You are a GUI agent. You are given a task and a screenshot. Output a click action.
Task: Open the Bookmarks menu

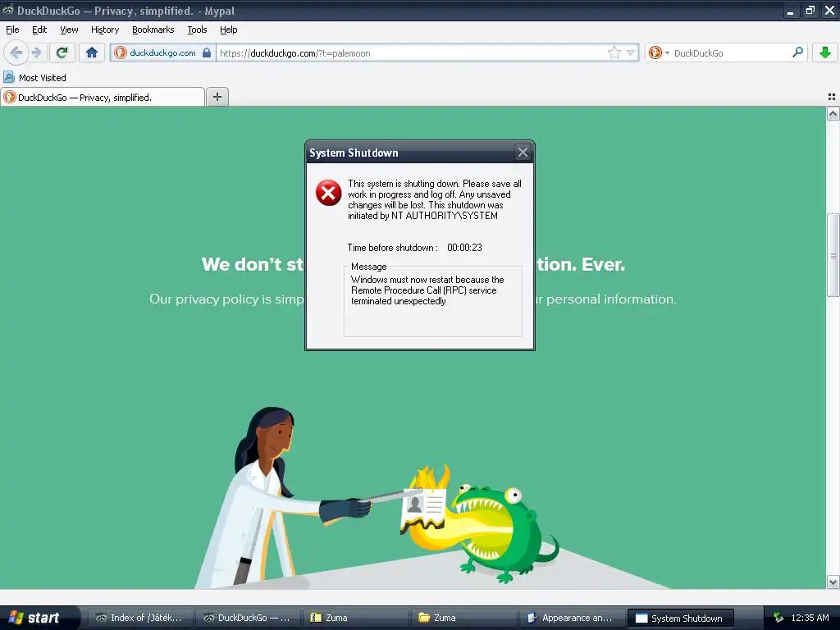click(153, 30)
